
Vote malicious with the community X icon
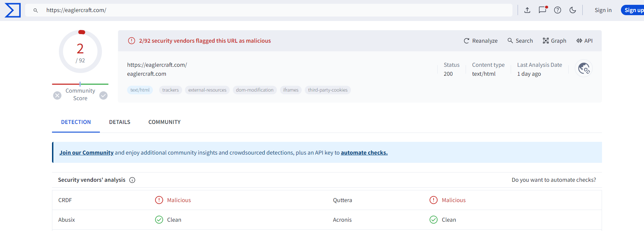pyautogui.click(x=58, y=95)
